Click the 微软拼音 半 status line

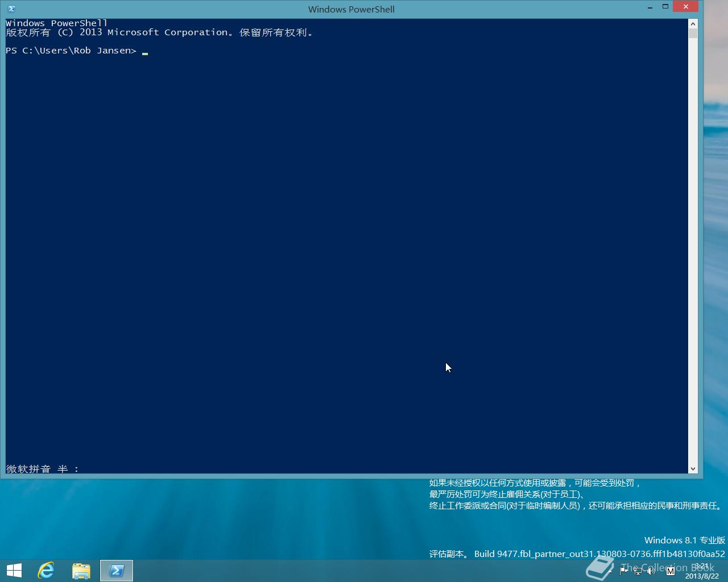click(x=43, y=469)
